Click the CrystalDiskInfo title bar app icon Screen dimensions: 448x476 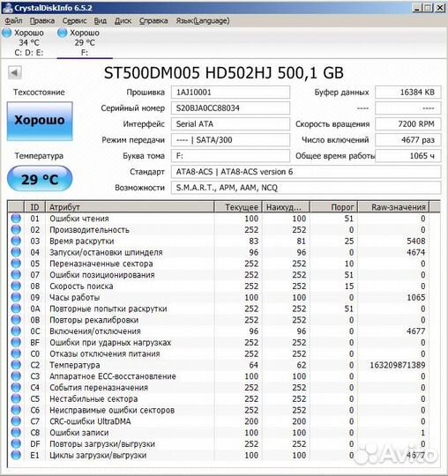8,8
